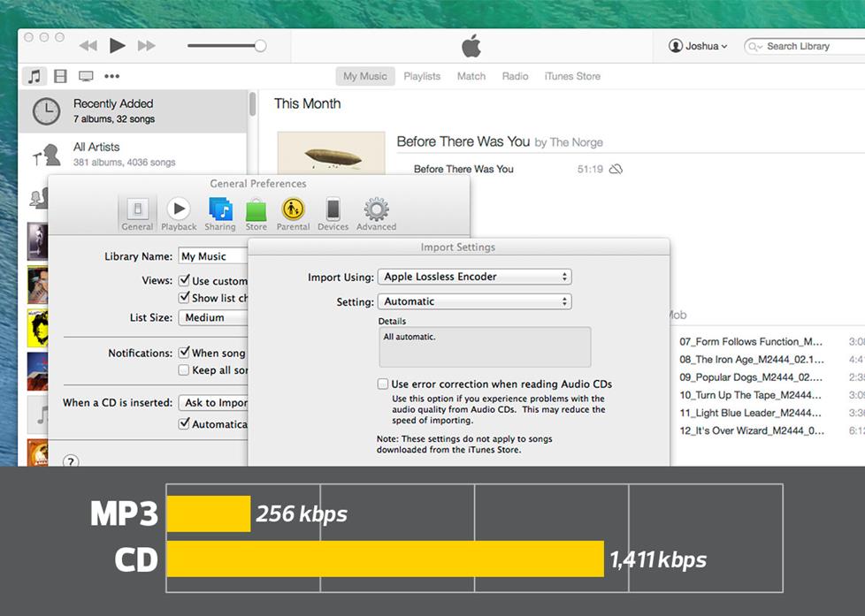Viewport: 865px width, 616px height.
Task: Open the airship album artwork thumbnail
Action: tap(331, 153)
